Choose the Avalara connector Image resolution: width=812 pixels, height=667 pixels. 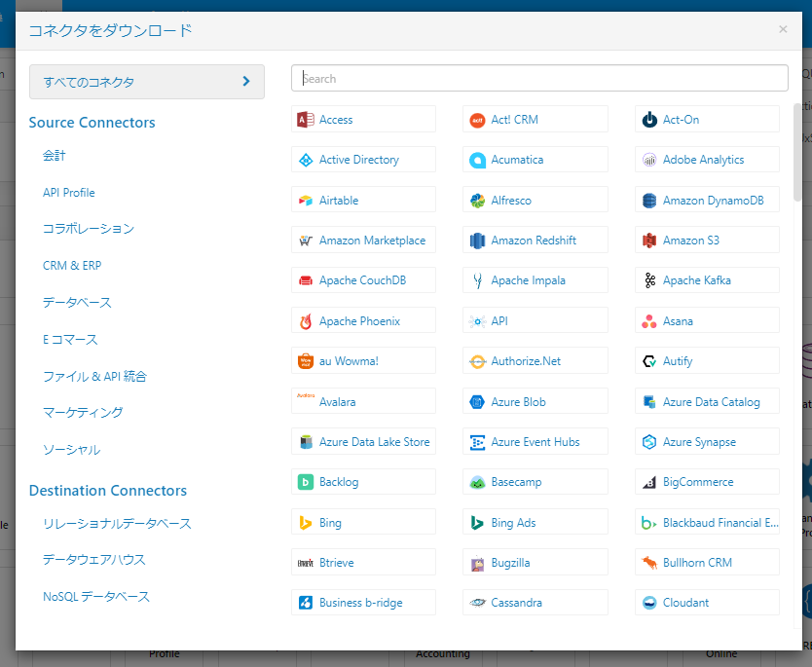click(x=363, y=401)
